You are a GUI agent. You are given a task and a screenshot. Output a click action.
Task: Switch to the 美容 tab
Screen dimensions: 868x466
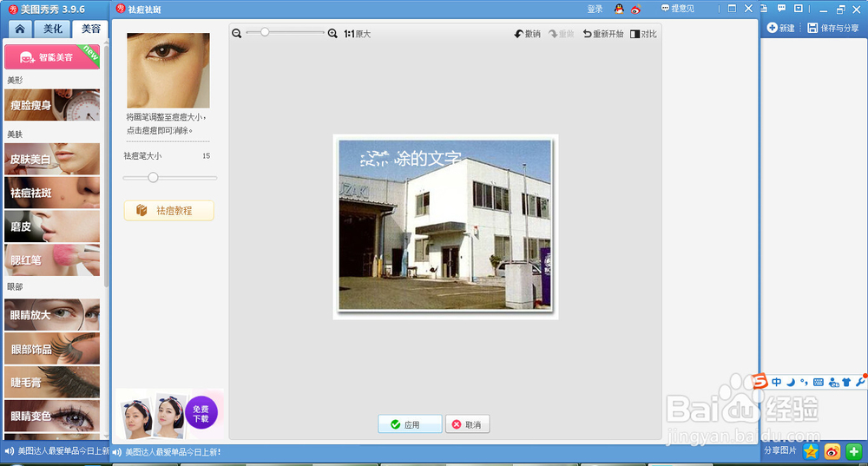tap(90, 29)
